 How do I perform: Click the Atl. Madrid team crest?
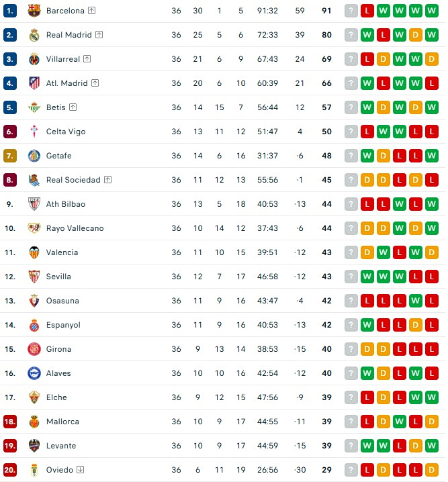(x=34, y=83)
